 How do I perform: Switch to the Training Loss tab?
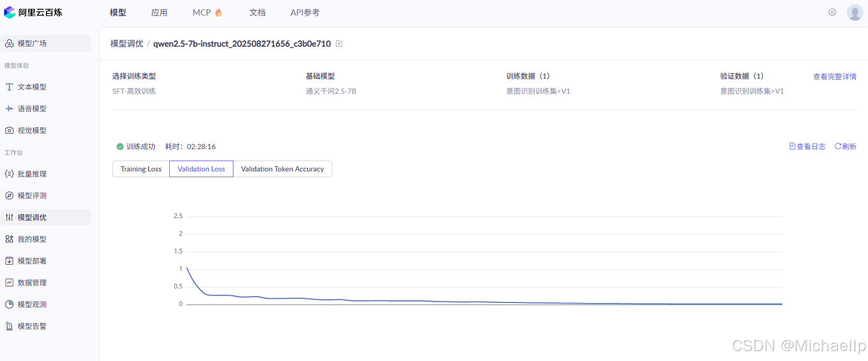tap(141, 169)
